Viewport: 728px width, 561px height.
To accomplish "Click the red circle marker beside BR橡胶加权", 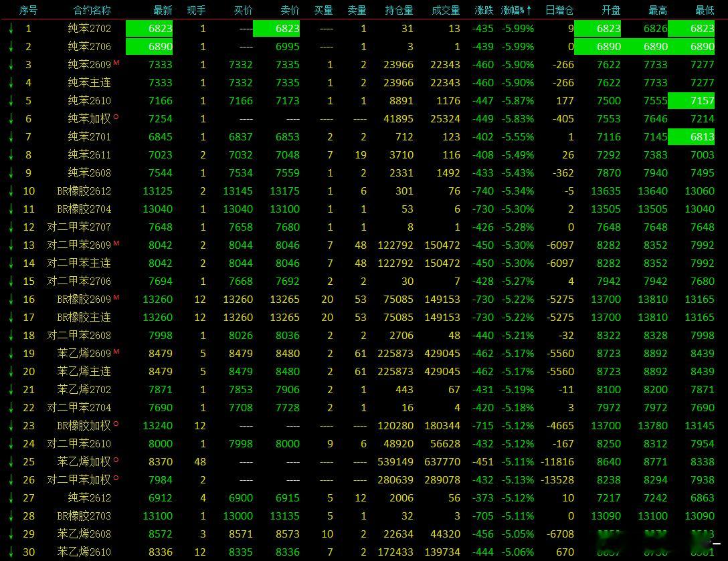I will pos(116,424).
